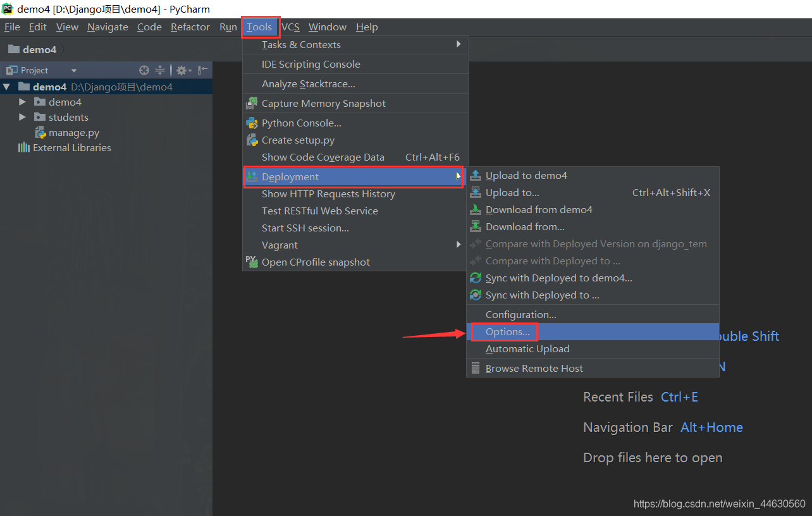The width and height of the screenshot is (812, 516).
Task: Select the manage.py file in tree
Action: [74, 132]
